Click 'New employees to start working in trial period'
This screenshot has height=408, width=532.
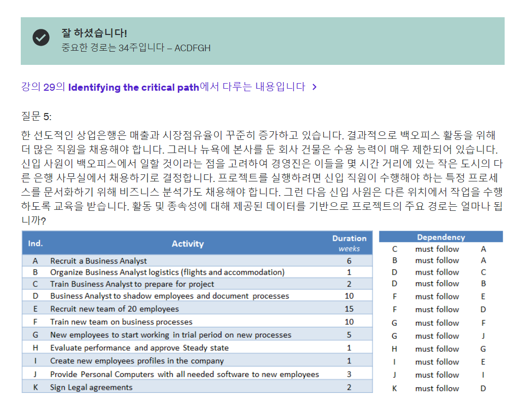point(197,335)
